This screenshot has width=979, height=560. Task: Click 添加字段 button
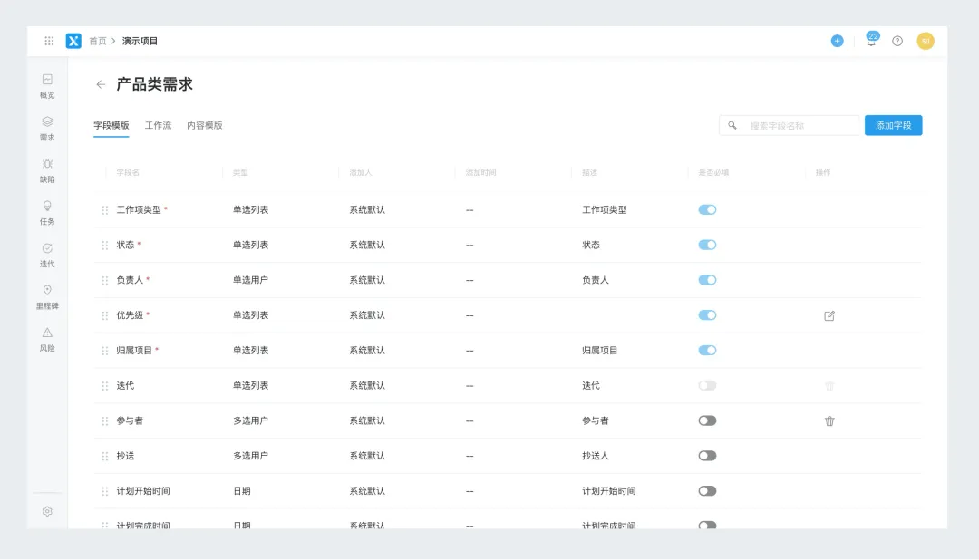click(893, 125)
